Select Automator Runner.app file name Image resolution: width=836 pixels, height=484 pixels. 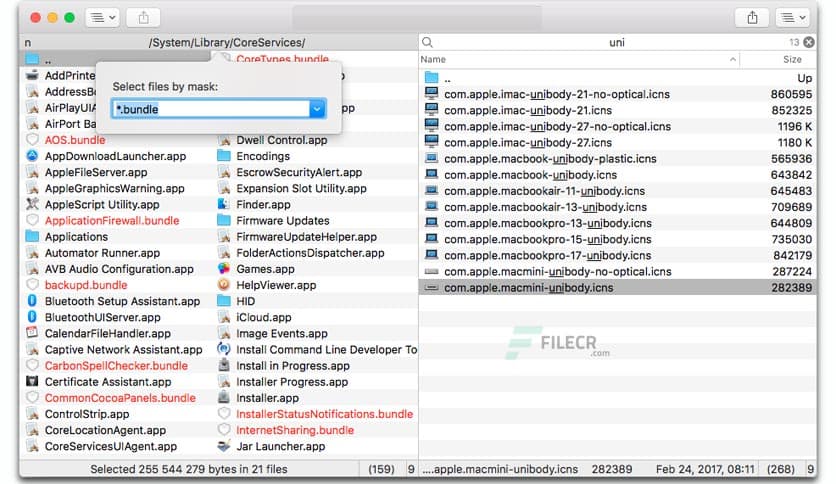click(102, 253)
